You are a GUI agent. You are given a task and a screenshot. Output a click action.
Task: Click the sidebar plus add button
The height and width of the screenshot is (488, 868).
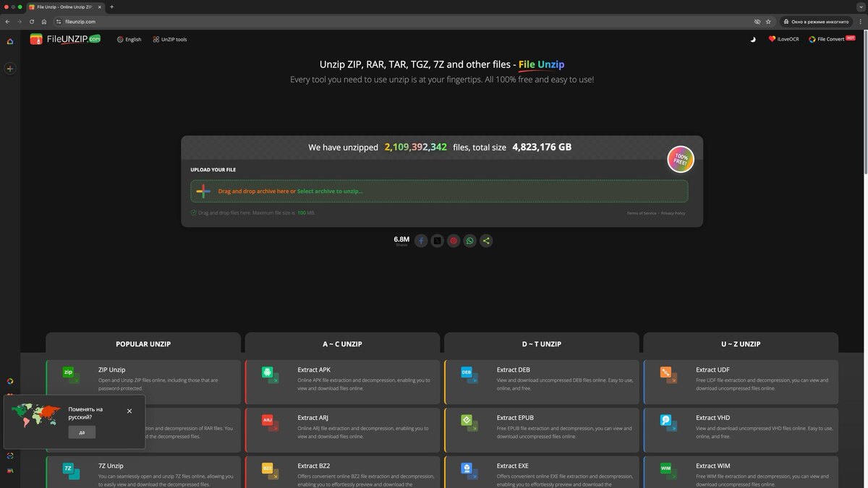click(10, 69)
